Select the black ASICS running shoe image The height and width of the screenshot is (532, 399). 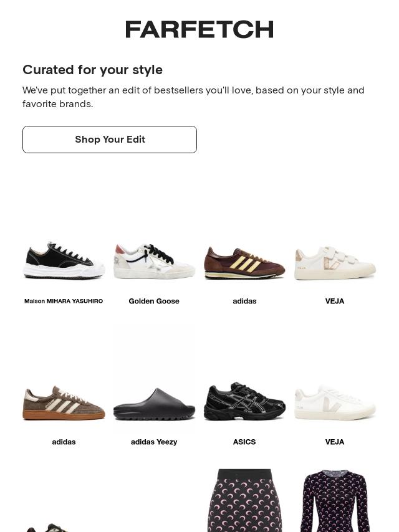click(244, 401)
